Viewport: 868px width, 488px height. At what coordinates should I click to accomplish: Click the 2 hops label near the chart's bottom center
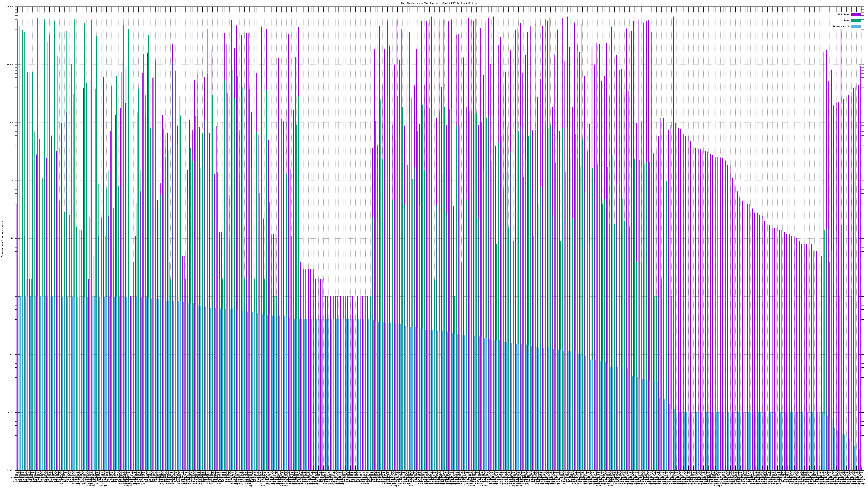coord(420,484)
